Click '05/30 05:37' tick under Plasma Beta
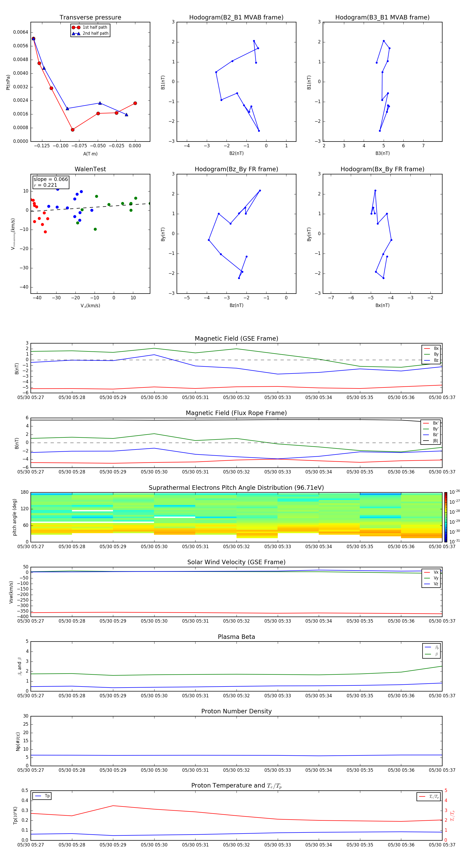473x868 pixels. pyautogui.click(x=442, y=696)
